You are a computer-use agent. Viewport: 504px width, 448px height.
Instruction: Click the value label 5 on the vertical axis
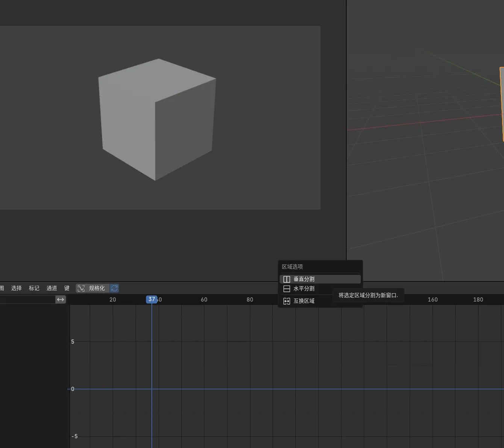(73, 342)
